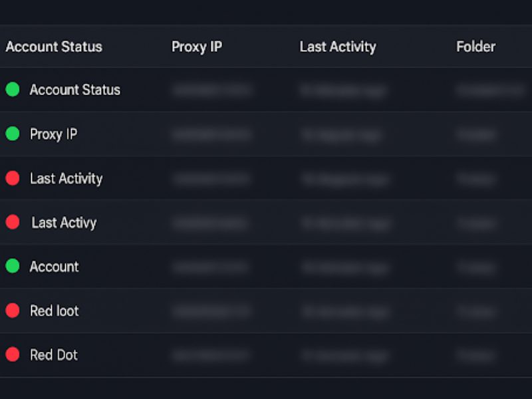
Task: Click the green dot beside the Account row
Action: click(13, 266)
